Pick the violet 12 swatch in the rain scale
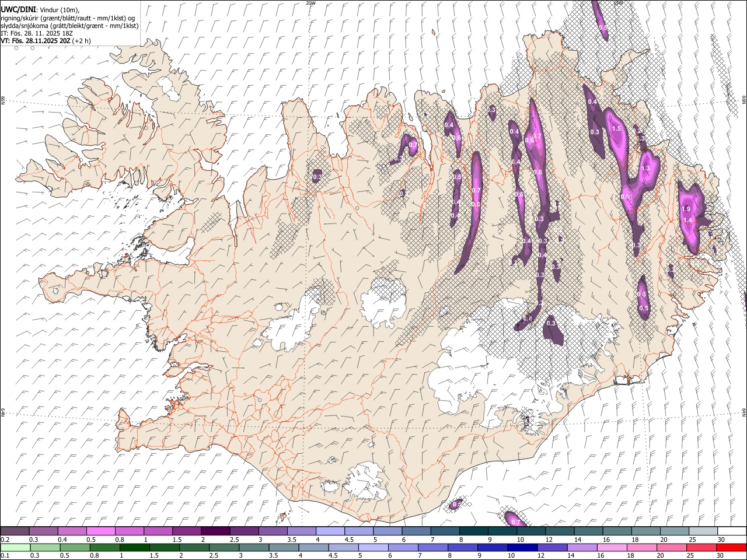This screenshot has height=560, width=747. pos(552,547)
